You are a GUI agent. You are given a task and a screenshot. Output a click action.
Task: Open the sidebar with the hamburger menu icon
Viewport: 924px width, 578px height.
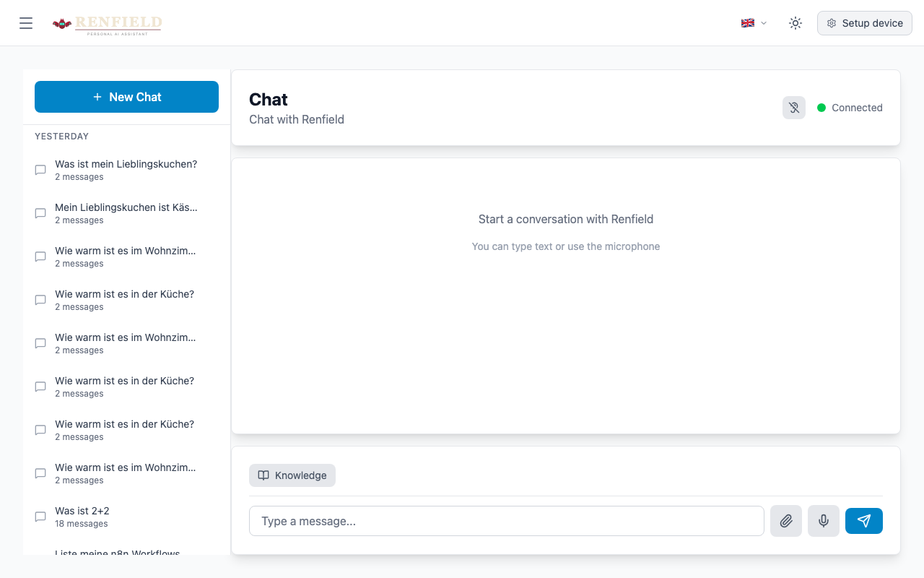point(26,22)
